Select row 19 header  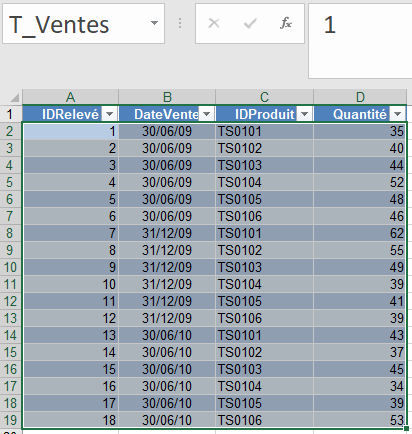(x=11, y=420)
